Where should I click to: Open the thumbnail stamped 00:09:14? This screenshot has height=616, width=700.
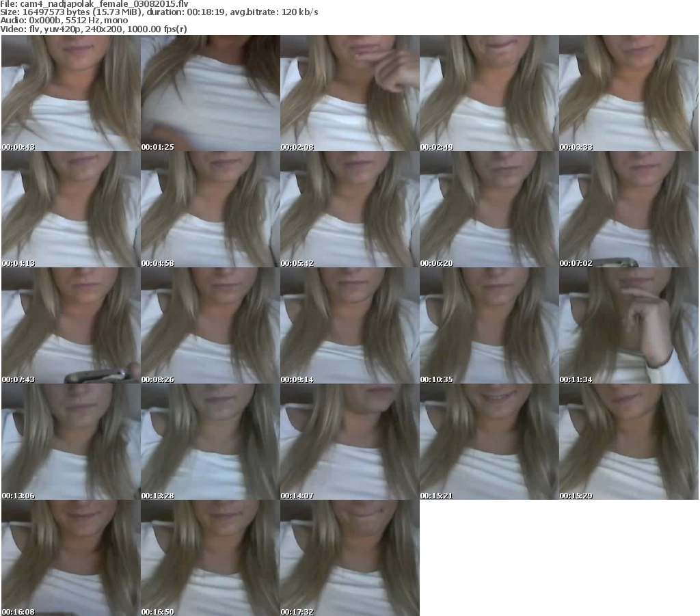(x=349, y=325)
